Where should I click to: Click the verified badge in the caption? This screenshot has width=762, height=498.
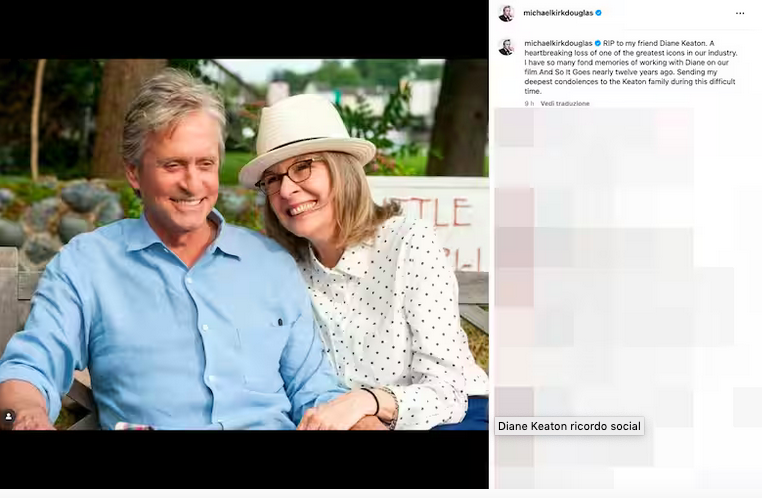click(598, 44)
